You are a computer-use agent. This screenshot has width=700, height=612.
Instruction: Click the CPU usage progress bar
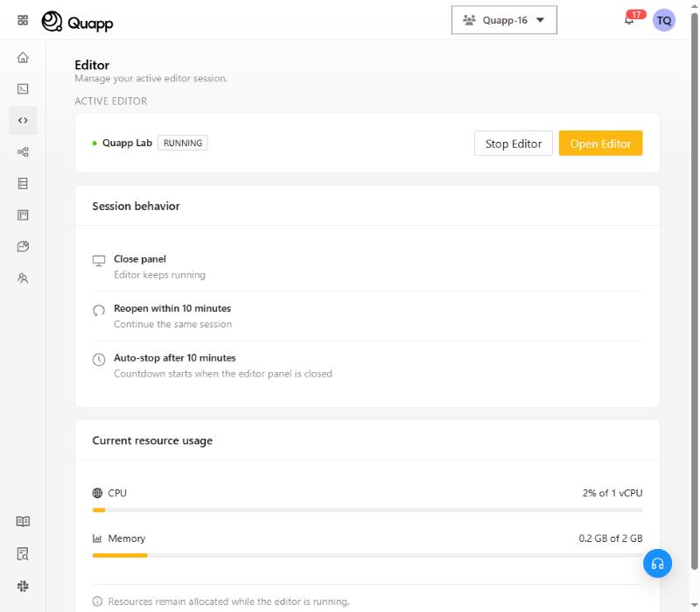click(x=367, y=510)
